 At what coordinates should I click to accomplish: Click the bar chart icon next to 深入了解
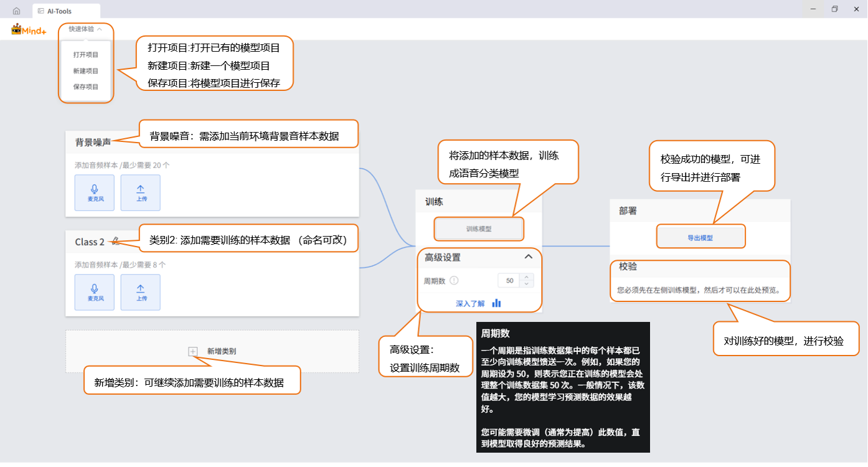click(x=496, y=303)
